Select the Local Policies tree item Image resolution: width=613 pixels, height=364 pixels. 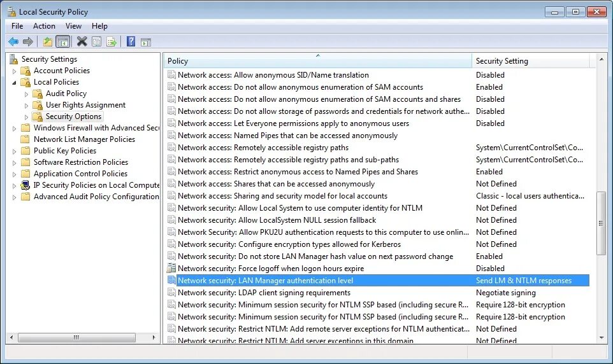pos(56,82)
